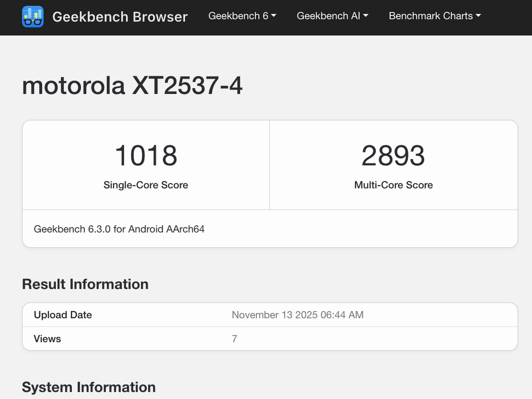Click the Upload Date row label
The width and height of the screenshot is (532, 399).
[x=63, y=315]
